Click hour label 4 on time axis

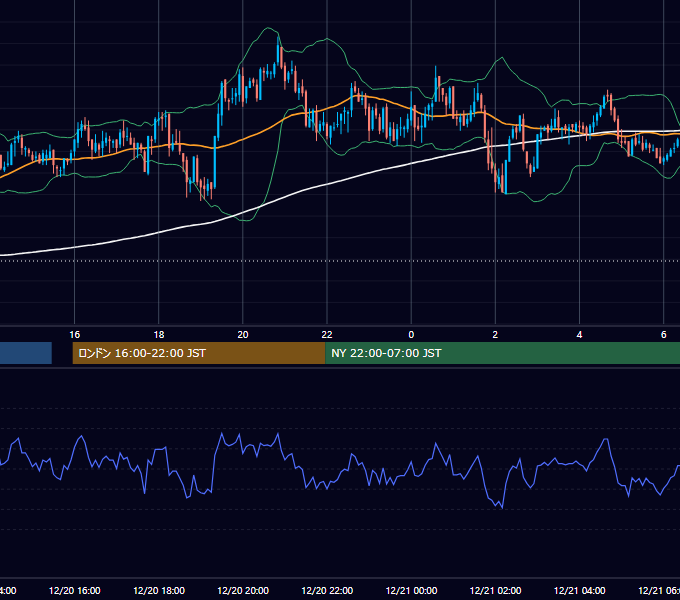coord(579,335)
